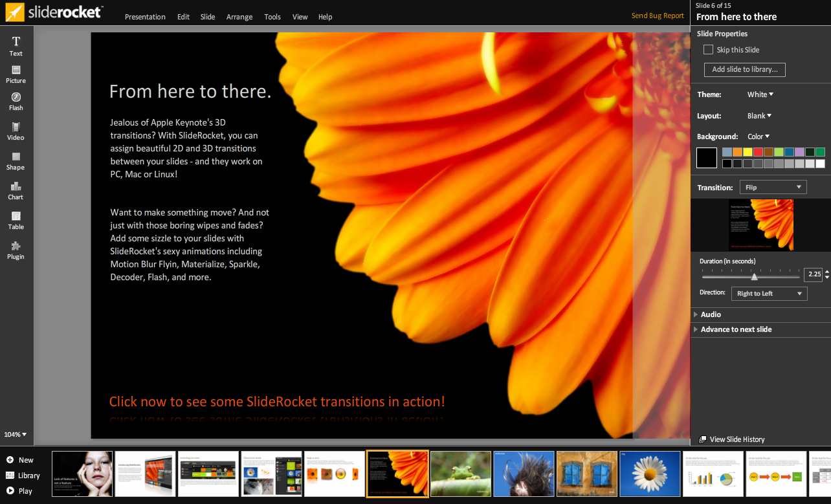Select the frog slide thumbnail

pyautogui.click(x=461, y=474)
